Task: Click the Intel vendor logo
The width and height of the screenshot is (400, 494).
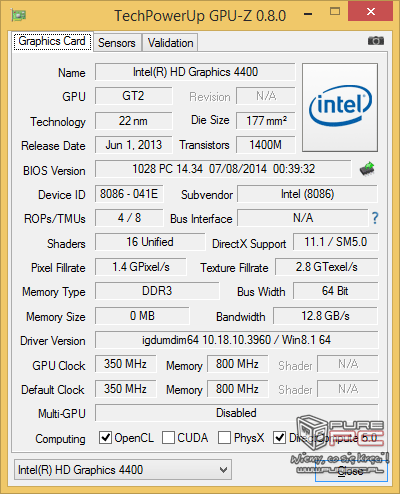Action: pos(340,107)
